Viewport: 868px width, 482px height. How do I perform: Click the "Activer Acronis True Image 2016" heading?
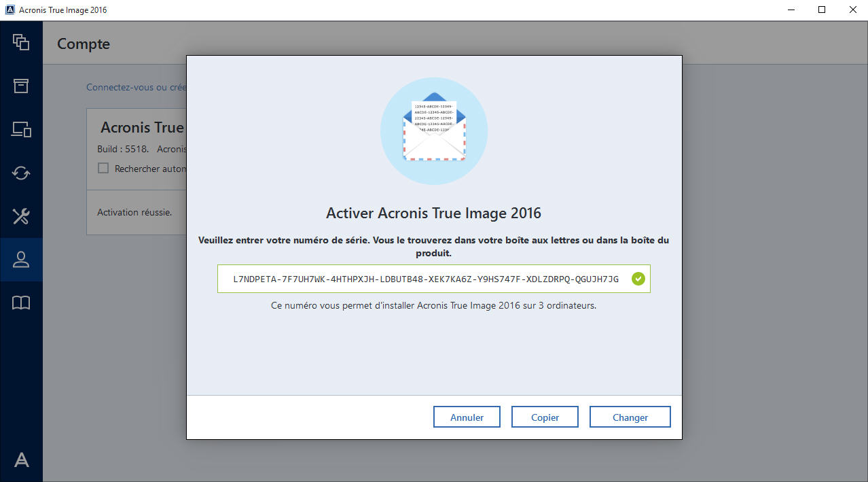coord(433,213)
